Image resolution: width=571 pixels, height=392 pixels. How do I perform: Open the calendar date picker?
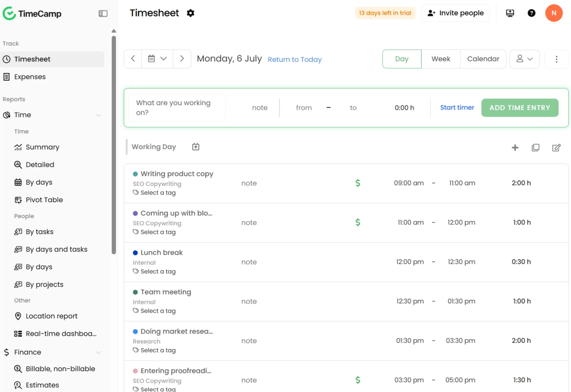tap(157, 59)
